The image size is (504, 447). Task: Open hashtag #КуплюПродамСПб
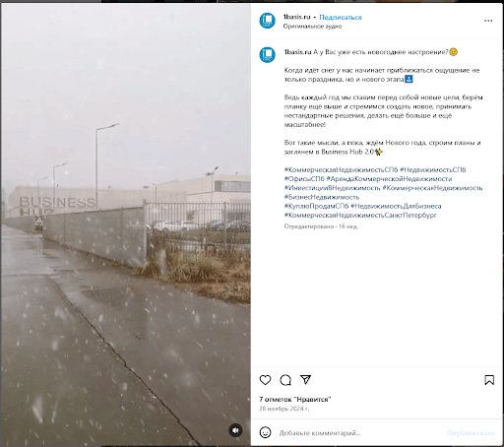pos(316,206)
